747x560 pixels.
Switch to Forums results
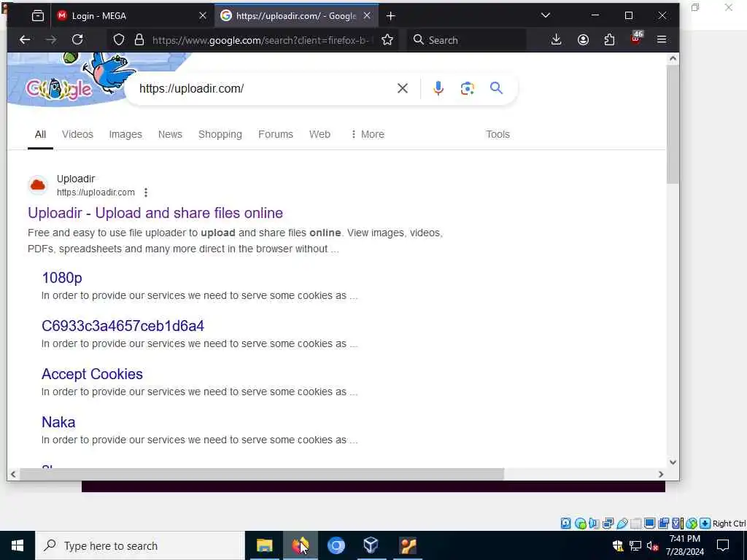click(x=276, y=134)
